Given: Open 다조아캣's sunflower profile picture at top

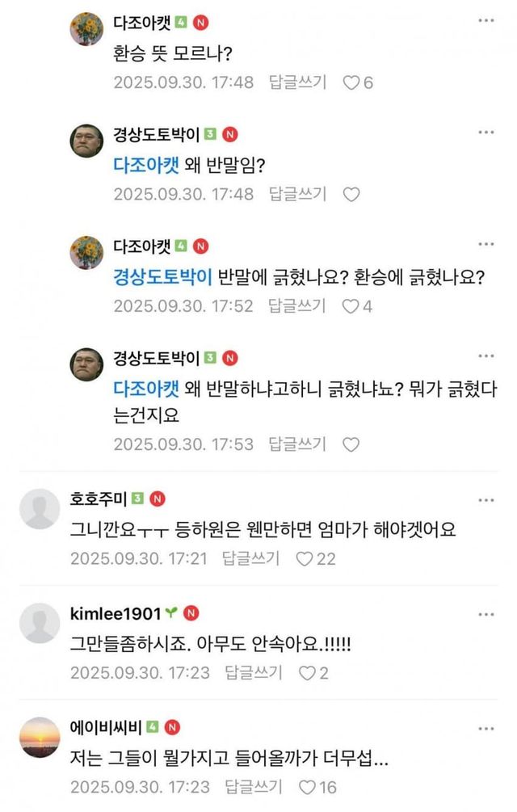Looking at the screenshot, I should (86, 30).
